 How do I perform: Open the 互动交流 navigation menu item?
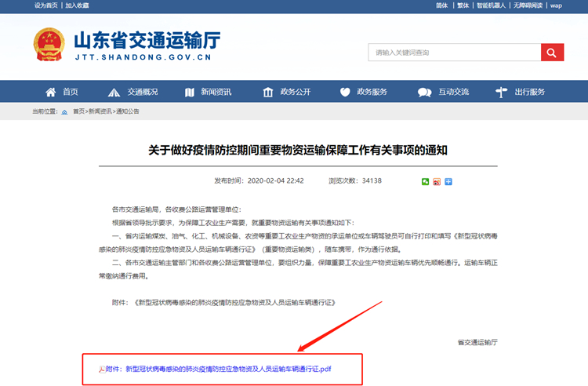[454, 92]
